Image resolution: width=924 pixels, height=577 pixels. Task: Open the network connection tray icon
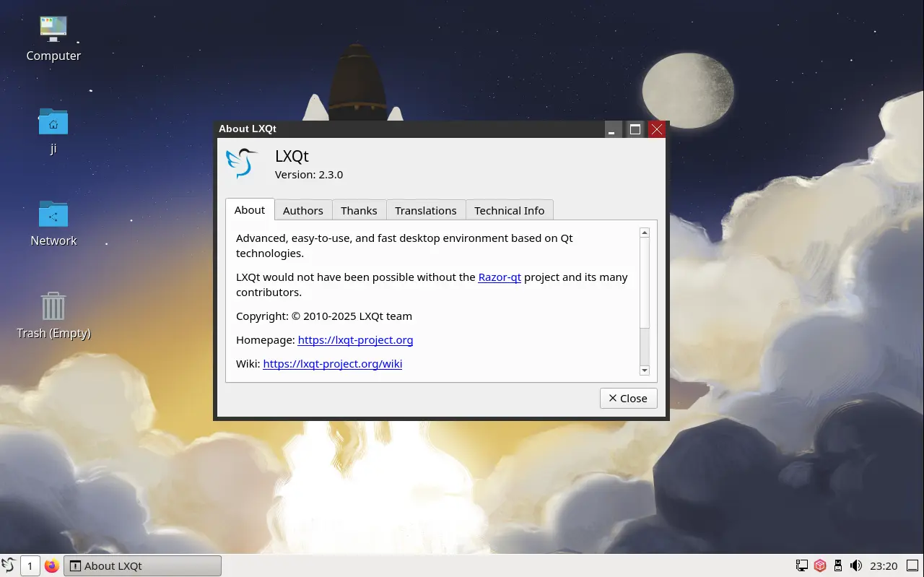801,565
